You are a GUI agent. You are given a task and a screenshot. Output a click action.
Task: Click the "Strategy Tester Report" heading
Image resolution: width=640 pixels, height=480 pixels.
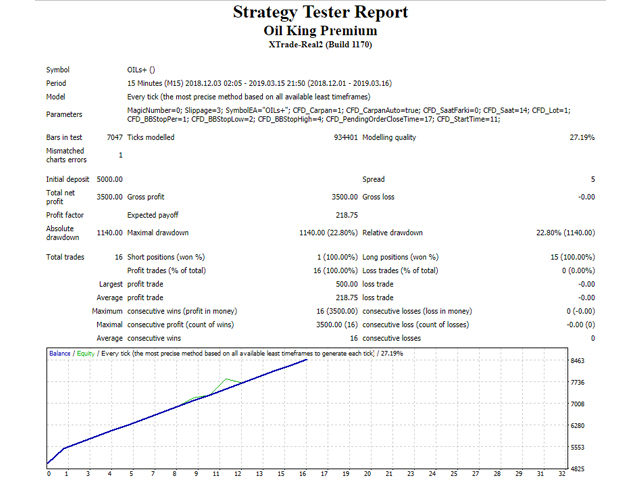pyautogui.click(x=320, y=12)
